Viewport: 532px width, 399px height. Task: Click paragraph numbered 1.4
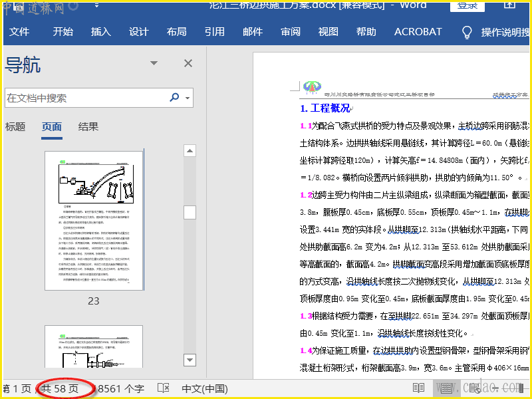click(x=414, y=359)
